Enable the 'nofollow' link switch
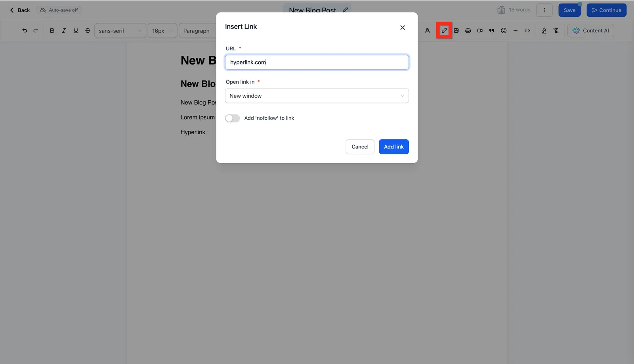Viewport: 634px width, 364px height. (x=233, y=118)
